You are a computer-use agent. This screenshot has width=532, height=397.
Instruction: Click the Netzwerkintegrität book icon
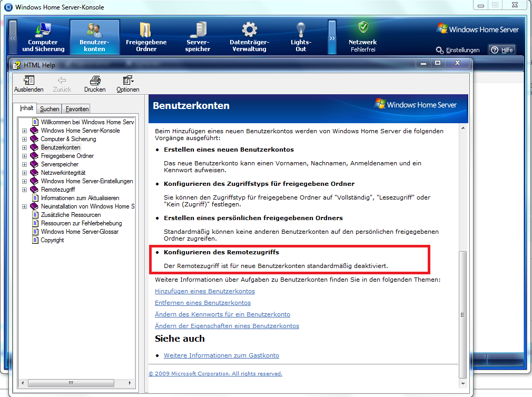point(34,173)
